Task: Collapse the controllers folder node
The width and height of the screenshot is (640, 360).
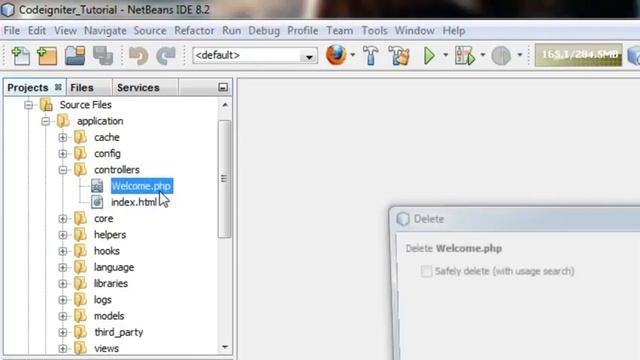Action: click(x=62, y=170)
